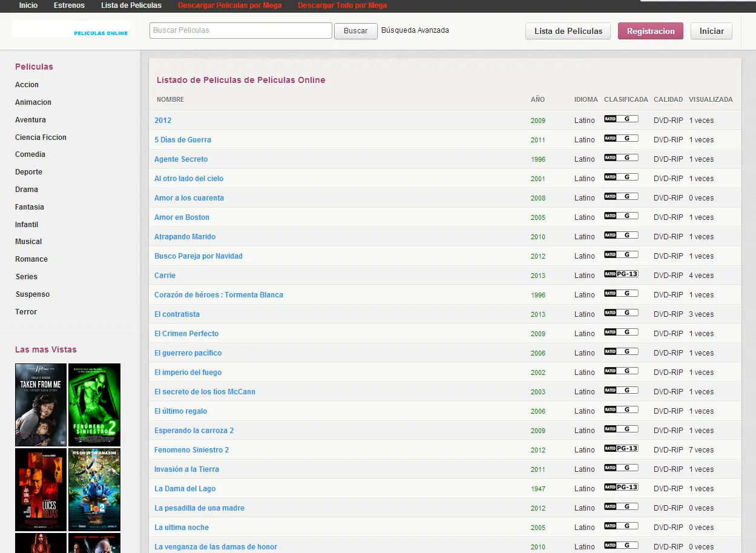
Task: Select the Deporte category
Action: point(29,172)
